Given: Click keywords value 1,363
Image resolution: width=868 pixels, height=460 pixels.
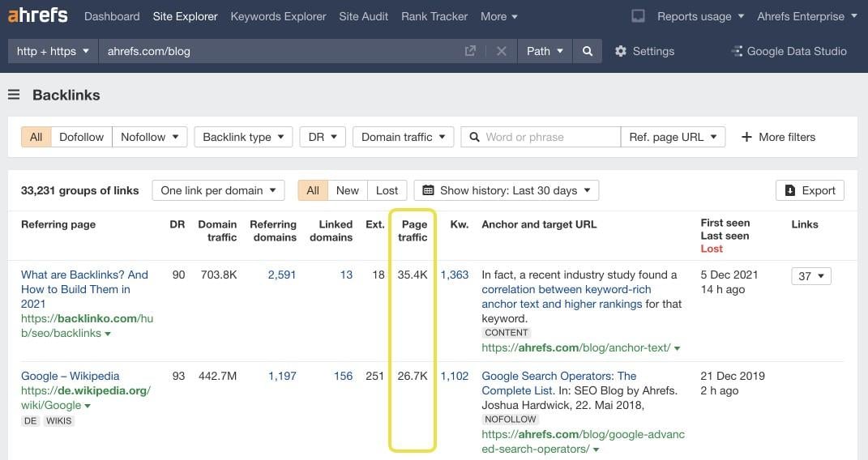Looking at the screenshot, I should pyautogui.click(x=455, y=275).
